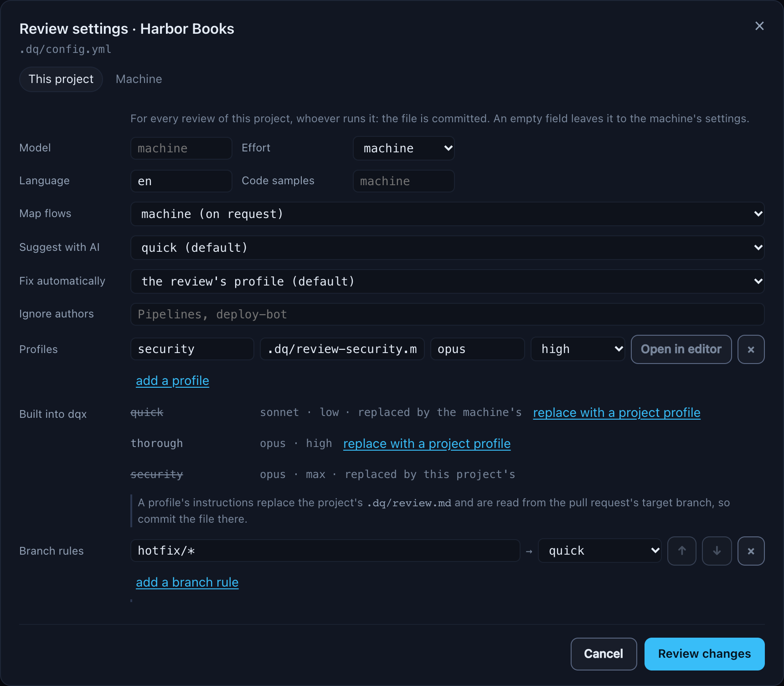
Task: Focus the Ignore authors input field
Action: click(447, 314)
